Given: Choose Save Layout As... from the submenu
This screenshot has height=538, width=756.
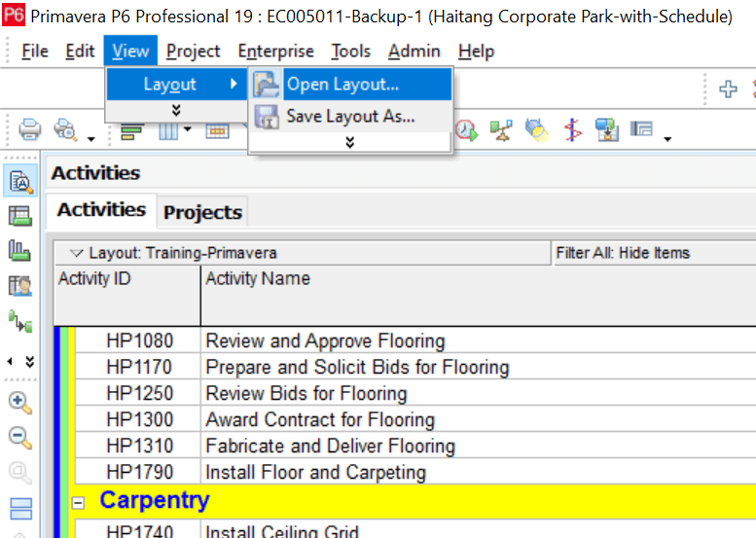Looking at the screenshot, I should (351, 116).
